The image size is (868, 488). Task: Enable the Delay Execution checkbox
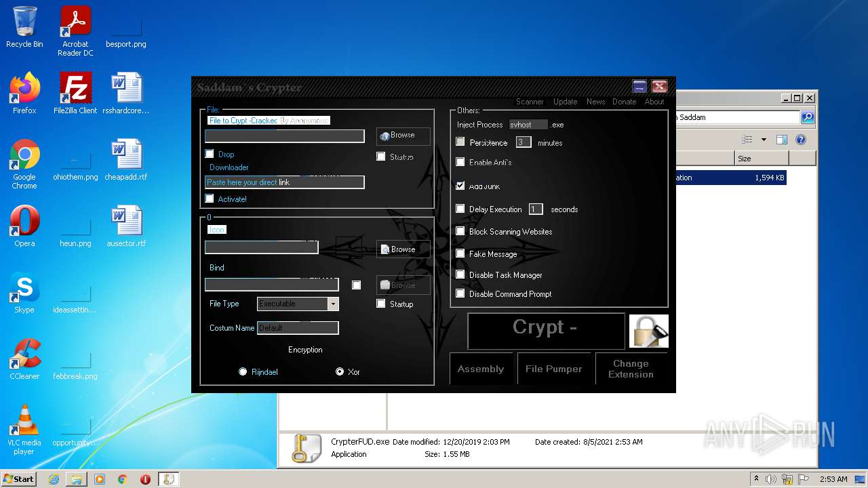(460, 209)
